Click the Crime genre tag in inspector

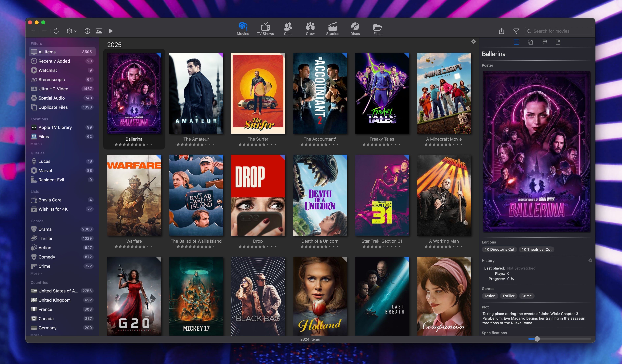coord(526,296)
